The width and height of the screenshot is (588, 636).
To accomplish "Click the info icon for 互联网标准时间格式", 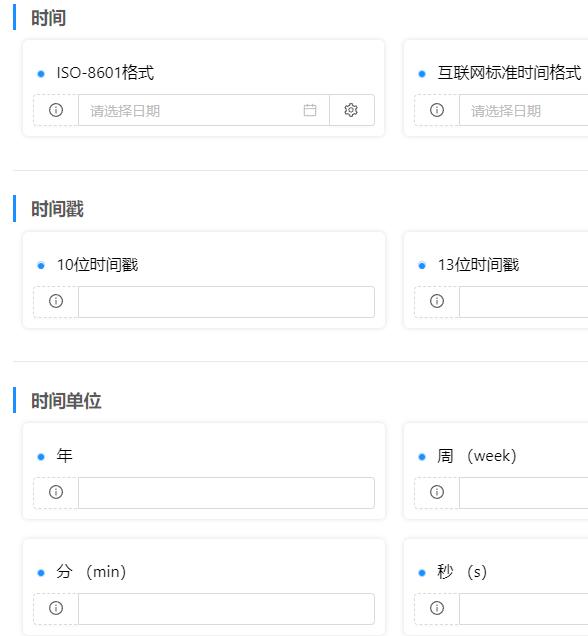I will (437, 110).
